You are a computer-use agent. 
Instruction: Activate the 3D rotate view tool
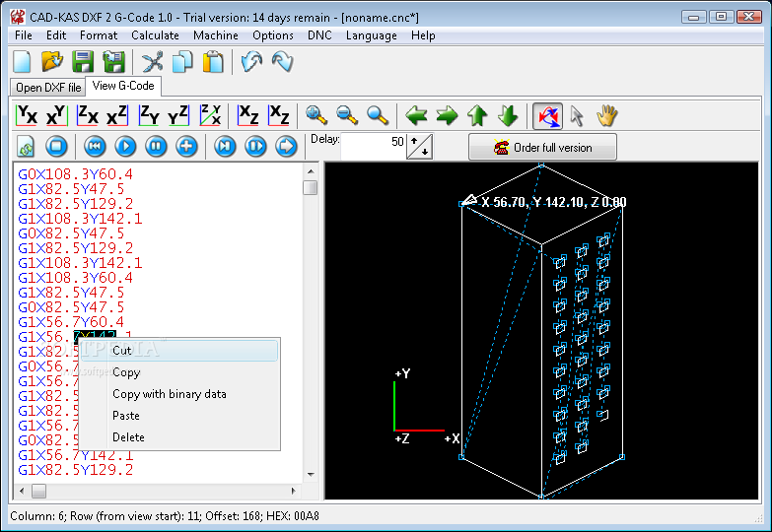click(547, 116)
